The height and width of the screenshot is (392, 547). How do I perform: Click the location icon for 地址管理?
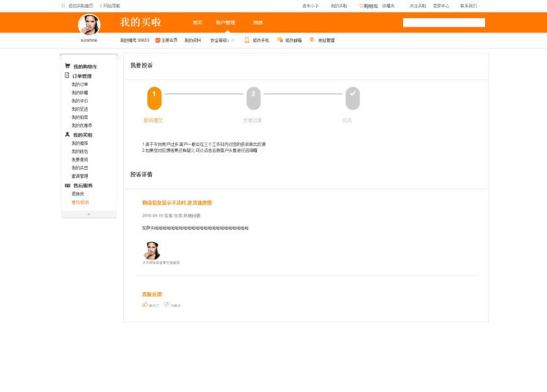pos(313,40)
